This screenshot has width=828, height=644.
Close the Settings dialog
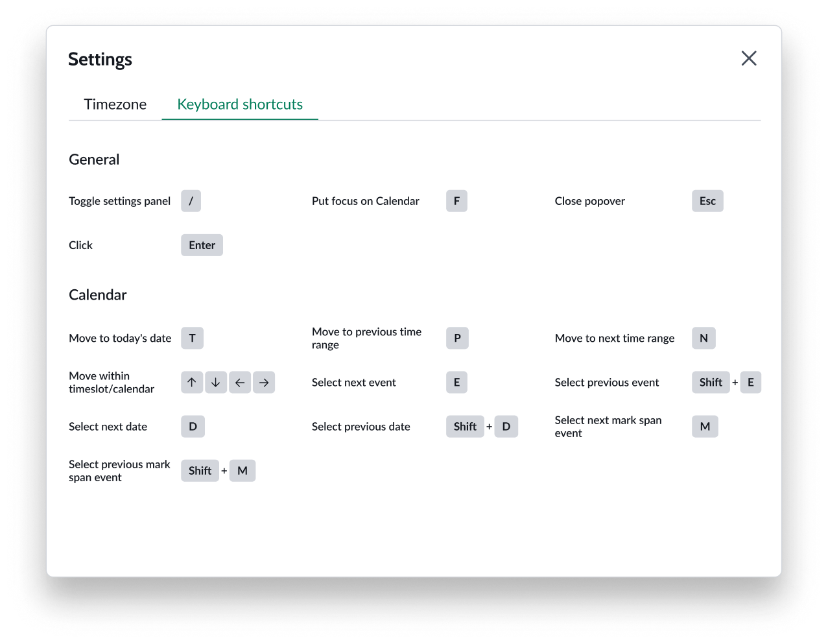click(749, 58)
